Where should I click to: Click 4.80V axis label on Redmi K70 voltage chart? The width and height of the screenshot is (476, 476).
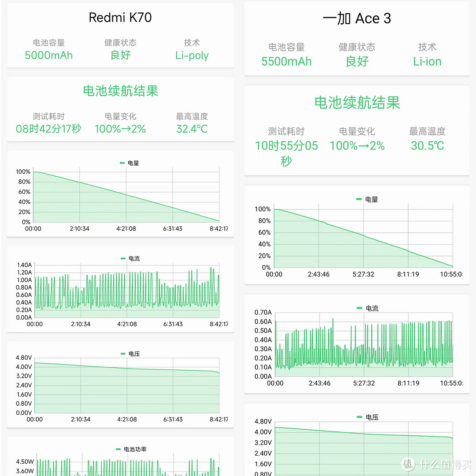[24, 357]
